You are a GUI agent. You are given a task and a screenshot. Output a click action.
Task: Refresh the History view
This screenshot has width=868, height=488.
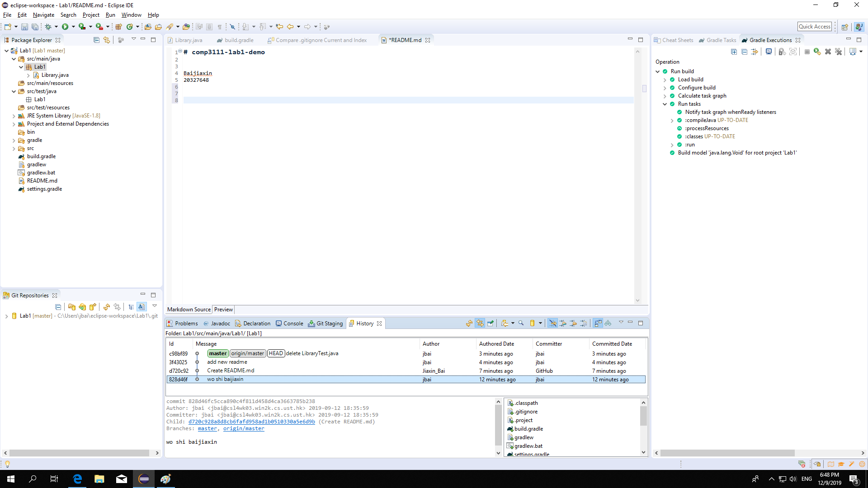coord(469,324)
